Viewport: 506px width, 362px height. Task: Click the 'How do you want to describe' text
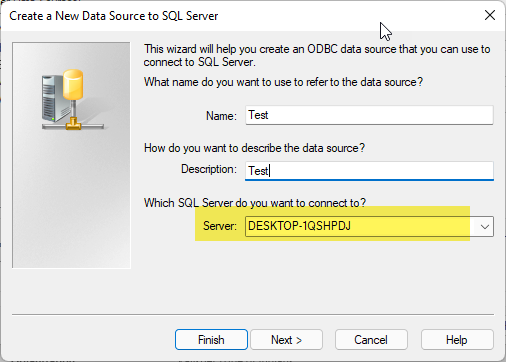point(254,148)
